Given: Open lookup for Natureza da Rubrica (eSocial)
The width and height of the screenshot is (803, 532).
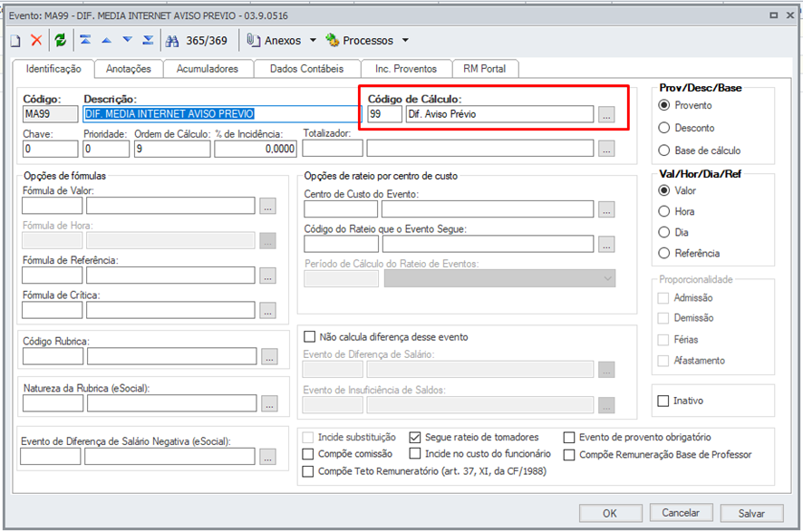Looking at the screenshot, I should [269, 403].
